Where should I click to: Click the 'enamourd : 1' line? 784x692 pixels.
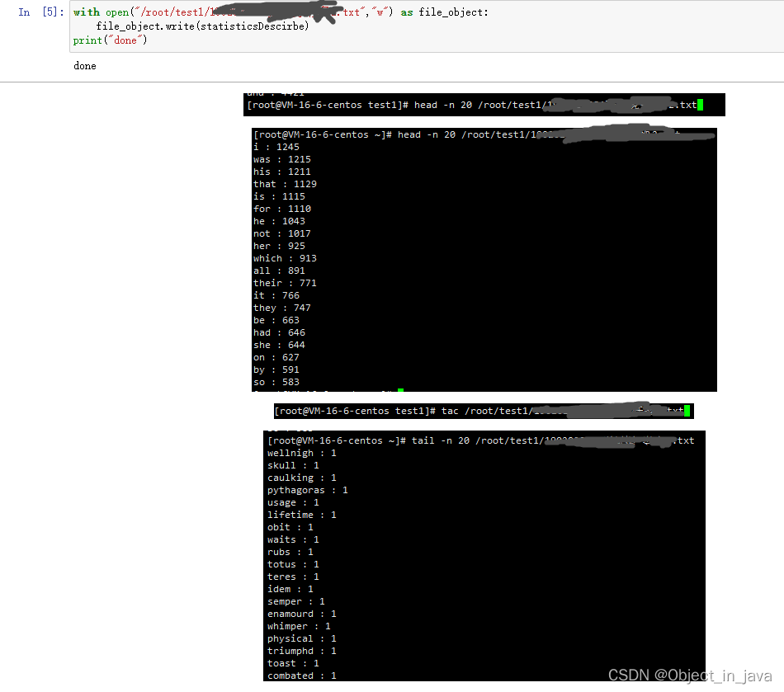[302, 614]
